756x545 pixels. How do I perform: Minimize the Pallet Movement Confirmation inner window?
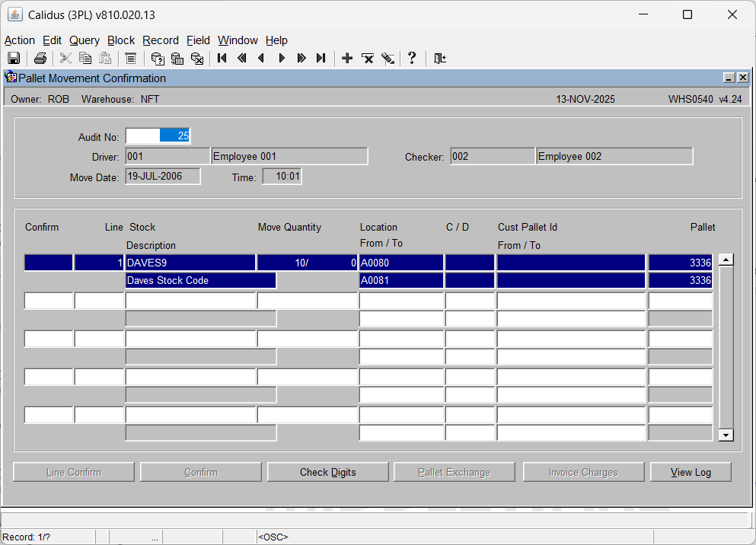tap(729, 78)
